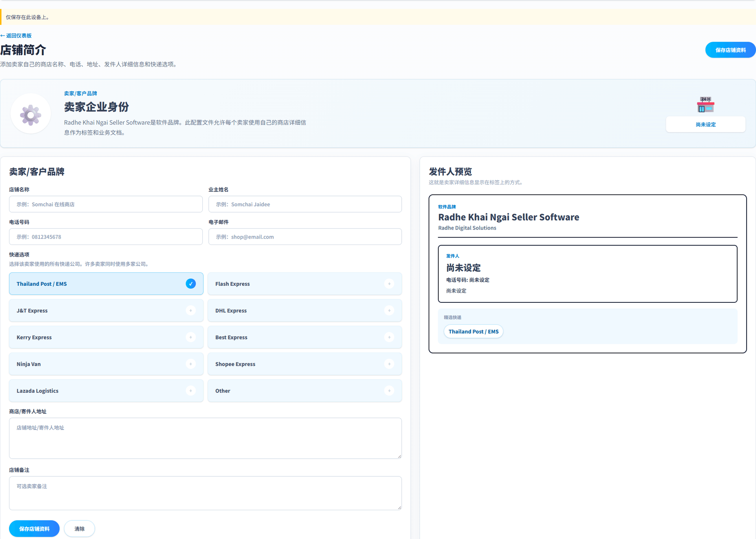756x539 pixels.
Task: Select J&T Express courier option
Action: point(106,310)
